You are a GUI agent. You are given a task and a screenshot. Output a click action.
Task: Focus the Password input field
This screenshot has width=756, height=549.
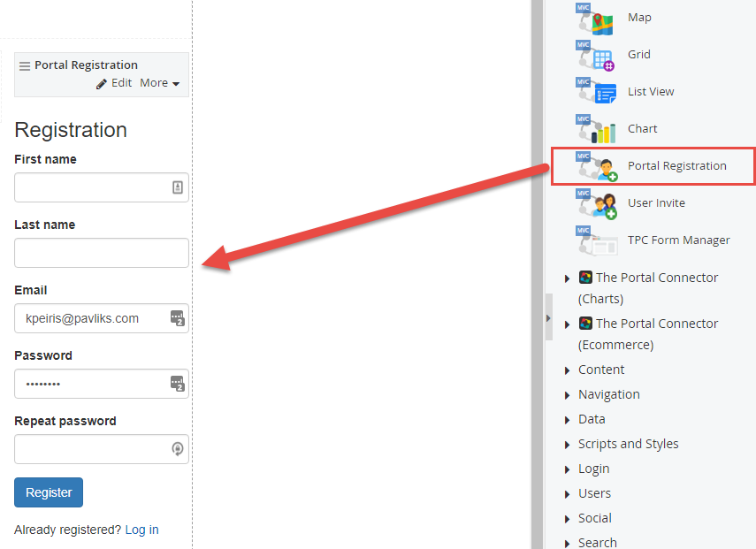coord(102,384)
